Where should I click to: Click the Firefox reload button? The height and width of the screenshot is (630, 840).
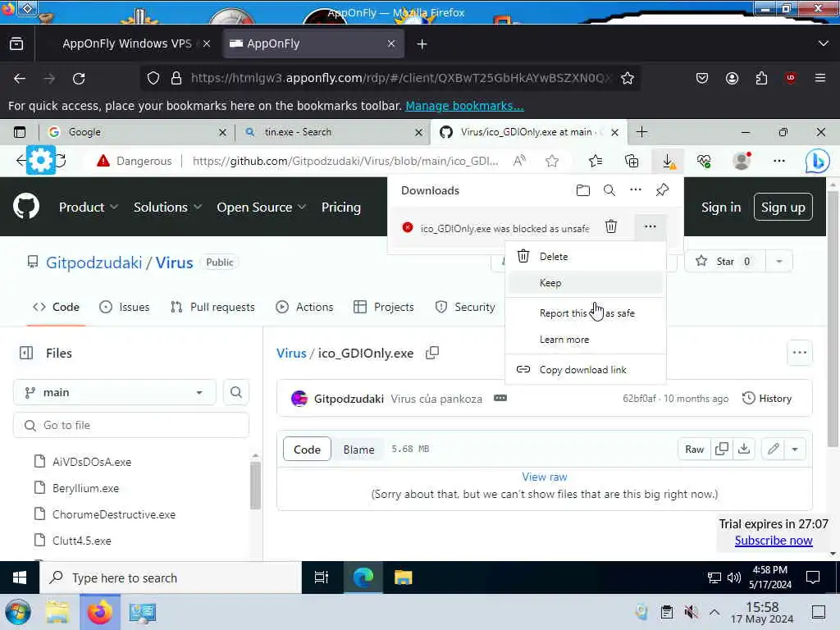pyautogui.click(x=79, y=79)
